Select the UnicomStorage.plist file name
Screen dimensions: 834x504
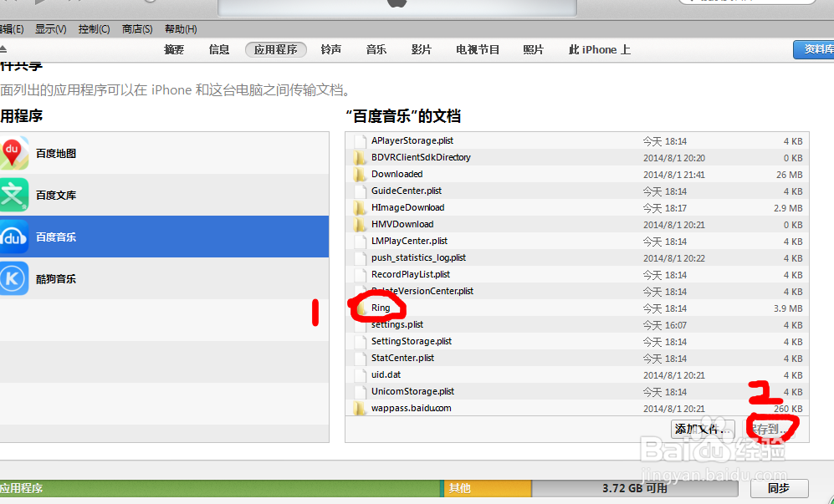coord(412,391)
